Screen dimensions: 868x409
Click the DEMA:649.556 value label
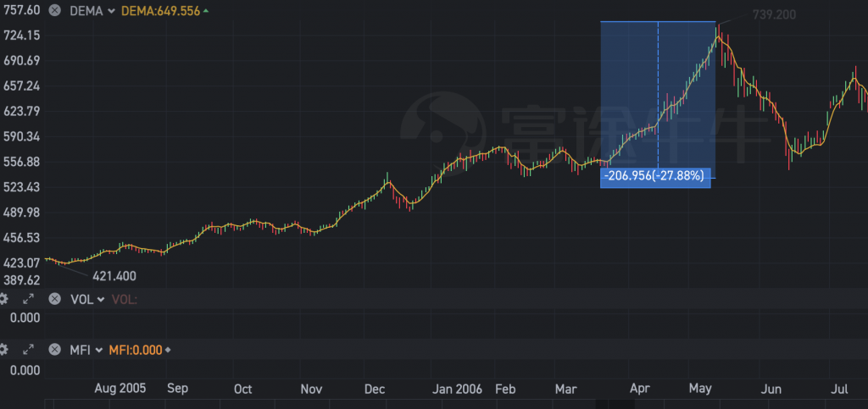click(x=159, y=10)
